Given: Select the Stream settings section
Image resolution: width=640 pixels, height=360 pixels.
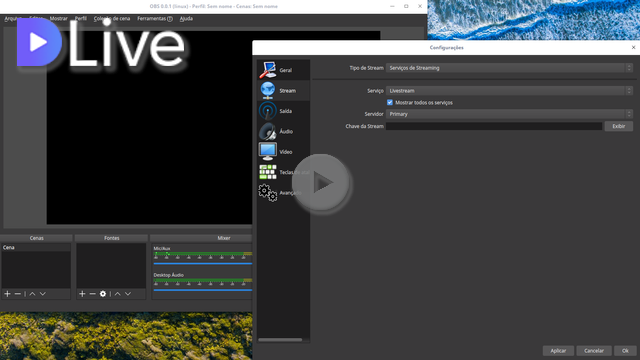Looking at the screenshot, I should [x=283, y=91].
